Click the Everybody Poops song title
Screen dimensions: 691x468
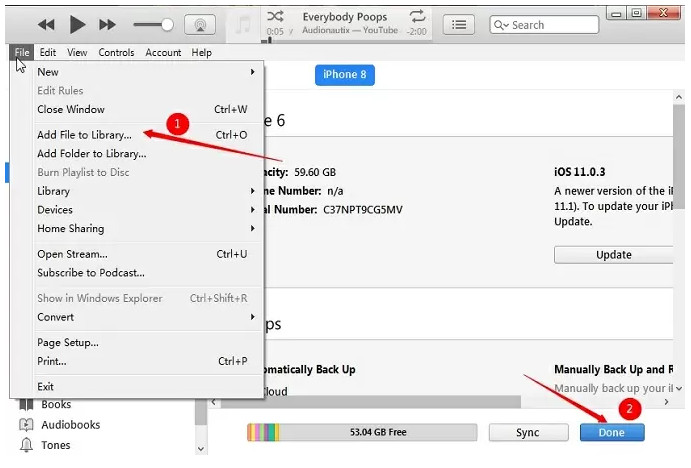click(345, 17)
